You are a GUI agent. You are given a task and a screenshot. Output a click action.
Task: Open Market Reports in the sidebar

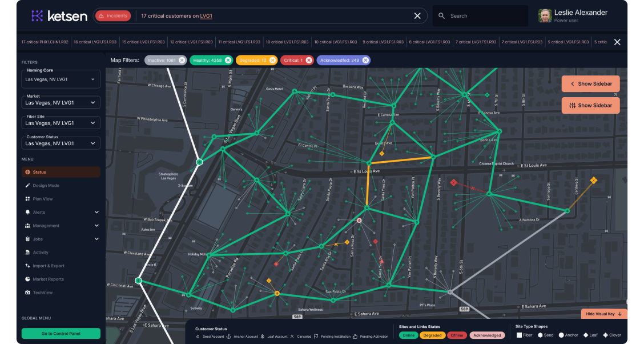point(49,279)
